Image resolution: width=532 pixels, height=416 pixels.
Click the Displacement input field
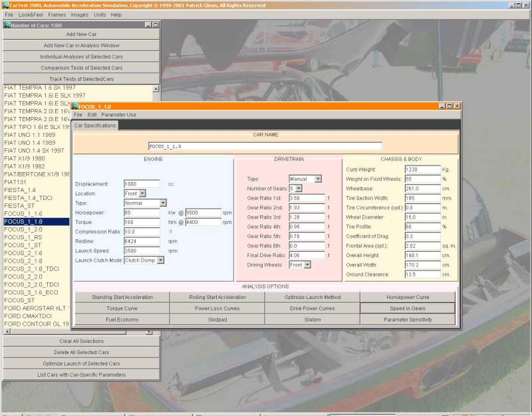[142, 183]
